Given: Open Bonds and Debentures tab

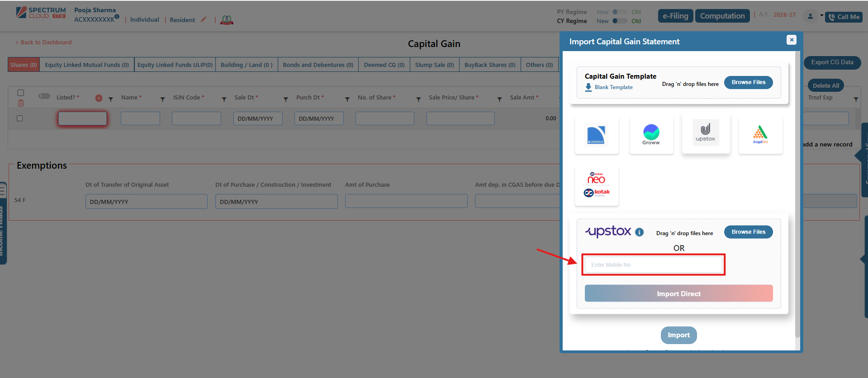Looking at the screenshot, I should tap(318, 65).
